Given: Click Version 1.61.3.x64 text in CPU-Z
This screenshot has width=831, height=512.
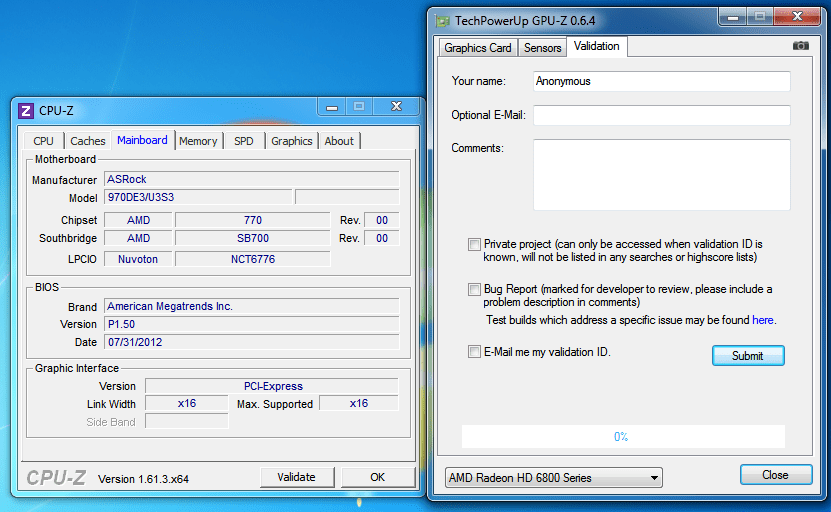Looking at the screenshot, I should [x=143, y=479].
